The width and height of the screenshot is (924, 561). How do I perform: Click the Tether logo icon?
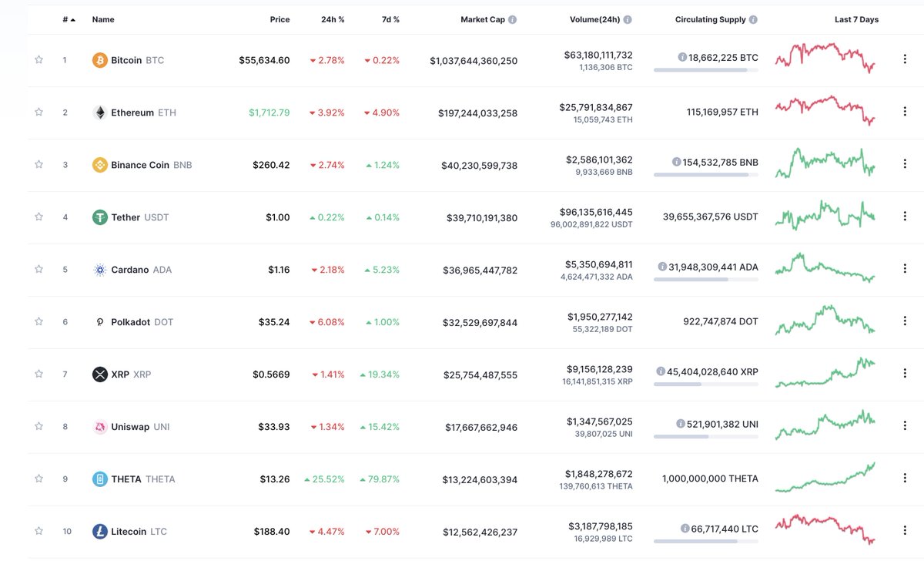pos(100,217)
